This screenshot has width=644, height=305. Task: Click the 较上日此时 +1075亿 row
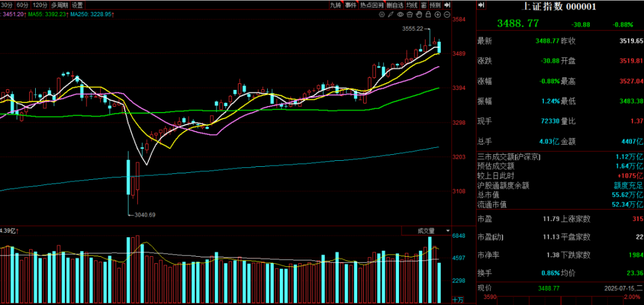(x=560, y=176)
